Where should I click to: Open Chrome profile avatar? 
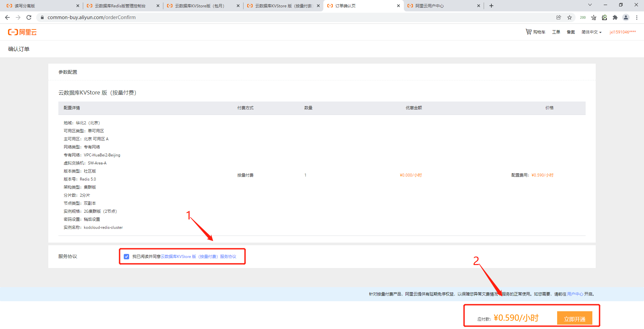tap(626, 17)
